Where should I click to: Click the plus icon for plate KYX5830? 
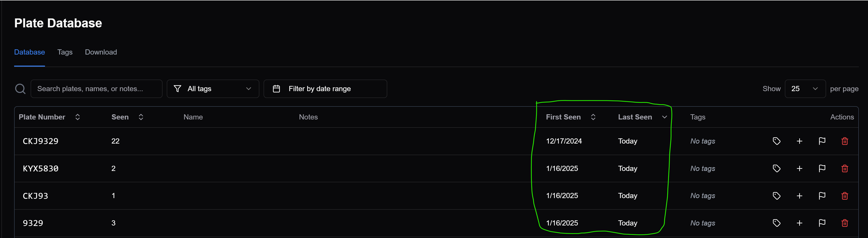click(x=799, y=168)
